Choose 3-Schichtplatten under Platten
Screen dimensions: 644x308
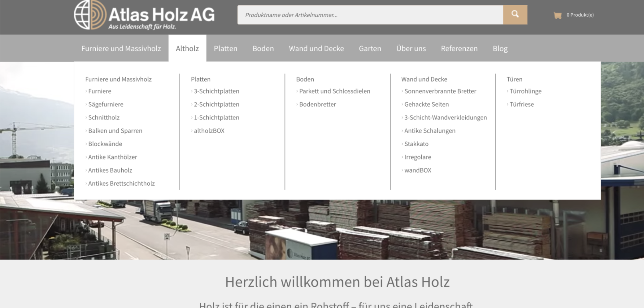point(216,91)
